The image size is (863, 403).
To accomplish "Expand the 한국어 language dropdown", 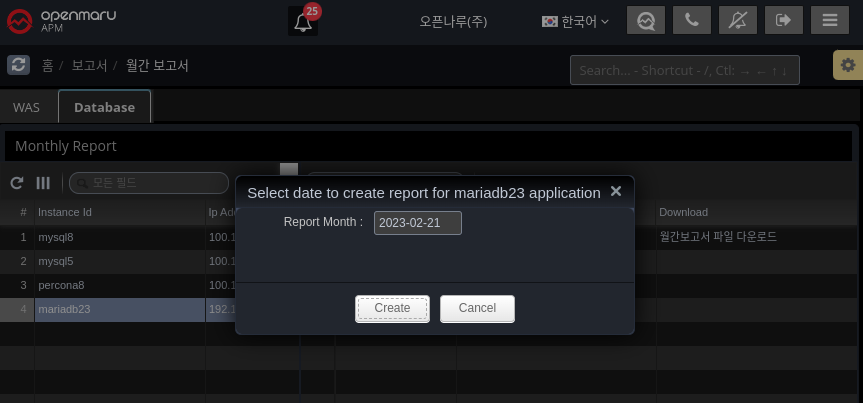I will click(x=575, y=21).
